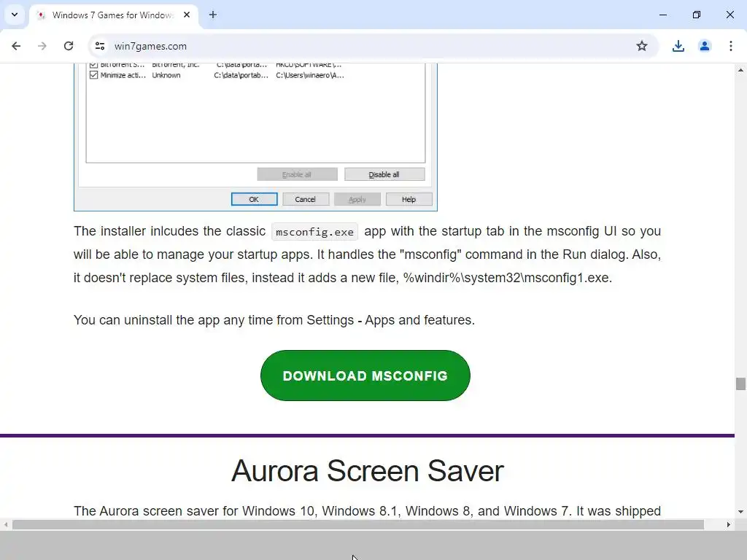This screenshot has width=747, height=560.
Task: Click the horizontal scrollbar right arrow
Action: [729, 525]
